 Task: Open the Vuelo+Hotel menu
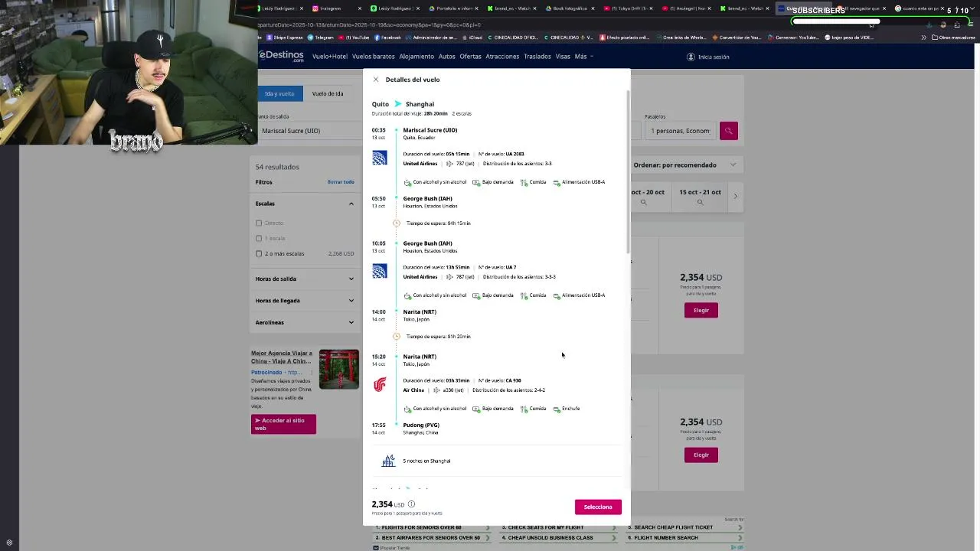[330, 57]
